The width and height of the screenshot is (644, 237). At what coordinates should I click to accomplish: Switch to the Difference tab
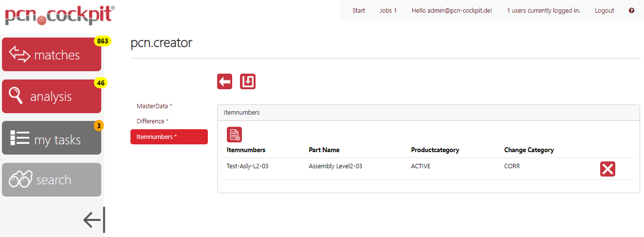pos(152,121)
